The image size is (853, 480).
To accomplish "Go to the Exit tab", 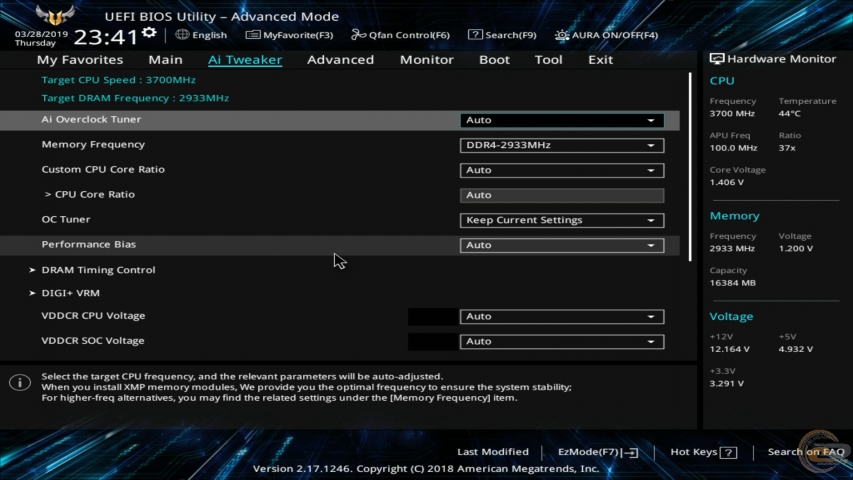I will [601, 59].
